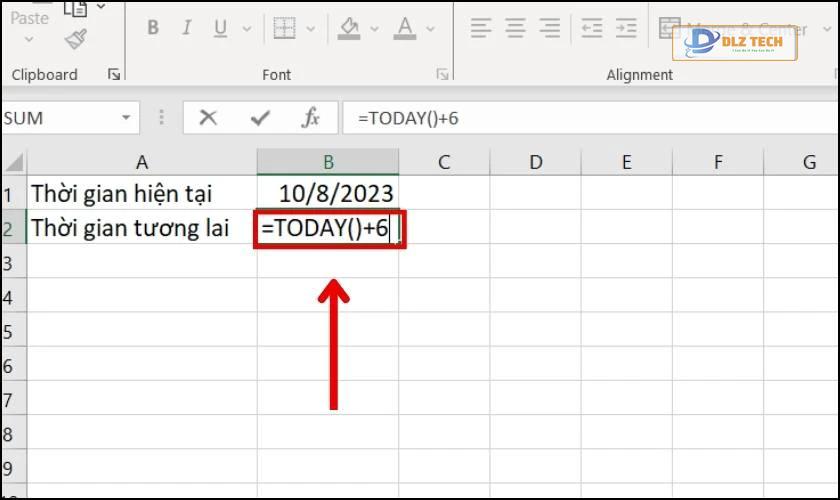Viewport: 840px width, 500px height.
Task: Cancel formula entry with X button
Action: point(208,117)
